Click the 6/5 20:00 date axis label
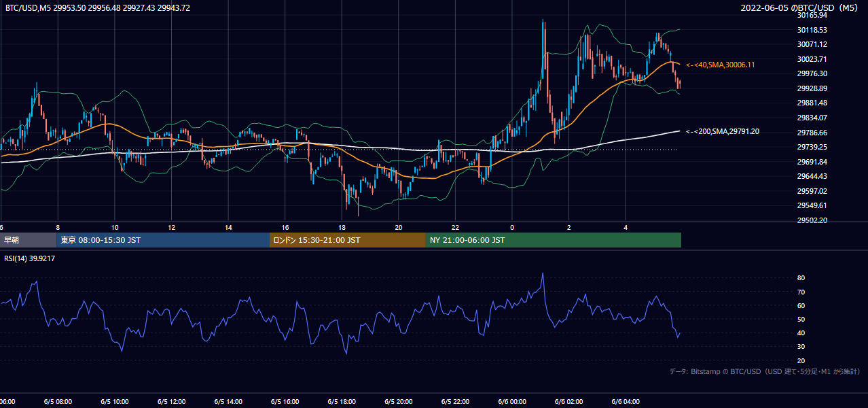 (x=399, y=402)
